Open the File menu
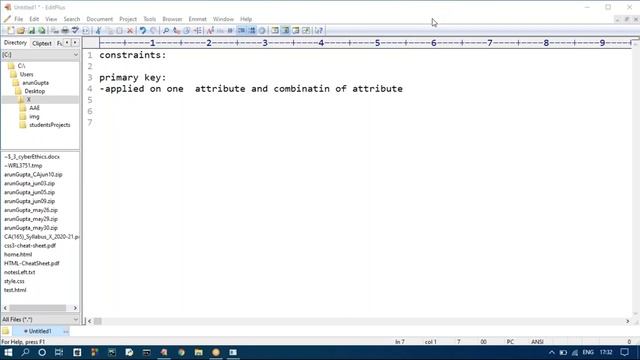Screen dimensions: 640x360 coord(18,19)
